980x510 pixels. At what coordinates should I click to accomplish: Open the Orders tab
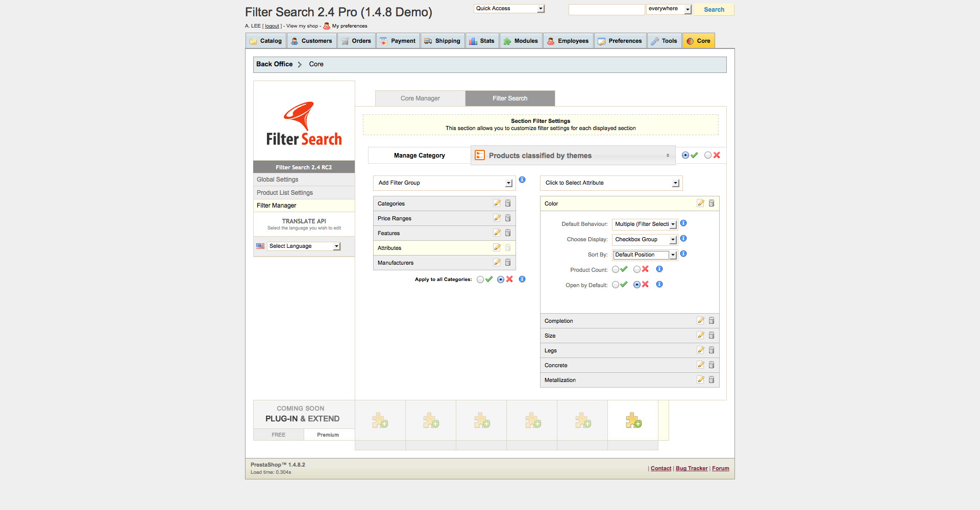coord(356,41)
